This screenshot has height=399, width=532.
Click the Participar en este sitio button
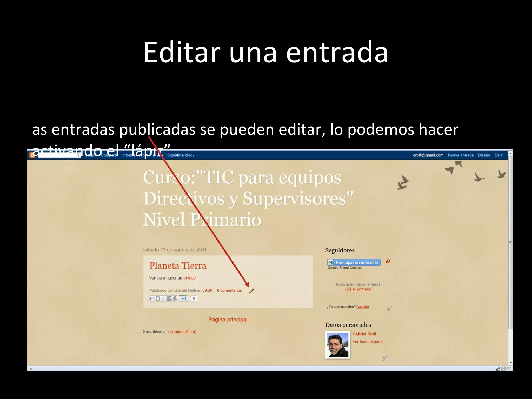point(354,262)
